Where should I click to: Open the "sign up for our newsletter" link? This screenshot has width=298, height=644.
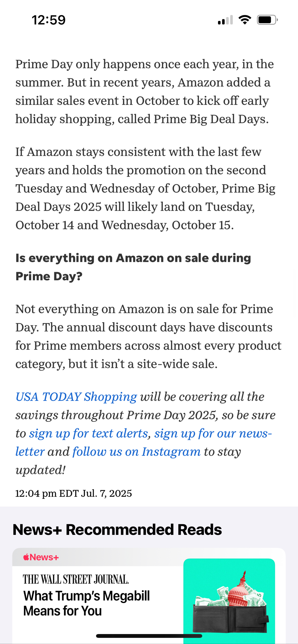tap(213, 433)
